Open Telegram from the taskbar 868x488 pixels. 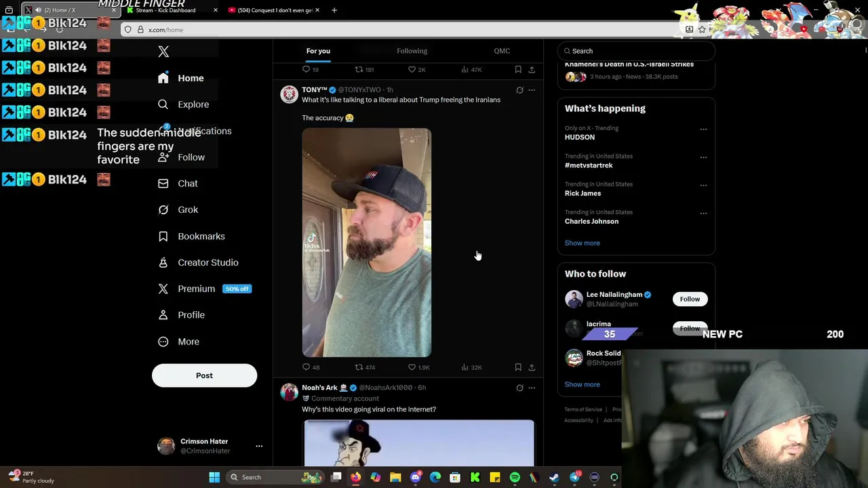pos(574,477)
